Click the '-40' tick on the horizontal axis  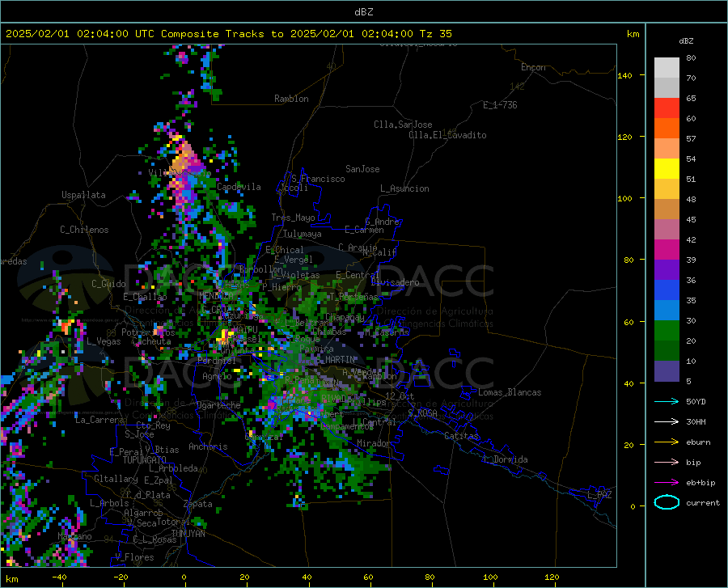[x=58, y=577]
